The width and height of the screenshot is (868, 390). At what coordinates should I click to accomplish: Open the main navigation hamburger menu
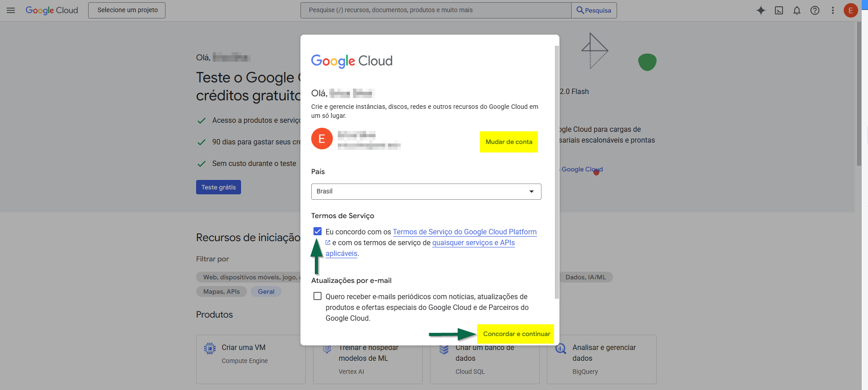(x=11, y=10)
